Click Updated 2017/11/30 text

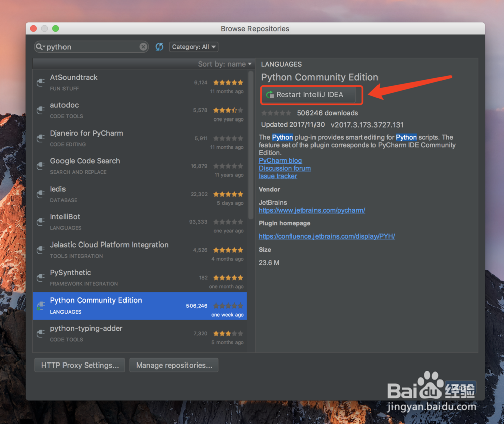click(x=292, y=125)
